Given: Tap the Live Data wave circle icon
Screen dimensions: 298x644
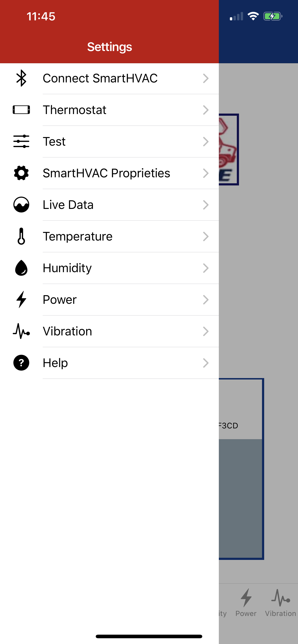Looking at the screenshot, I should click(21, 205).
